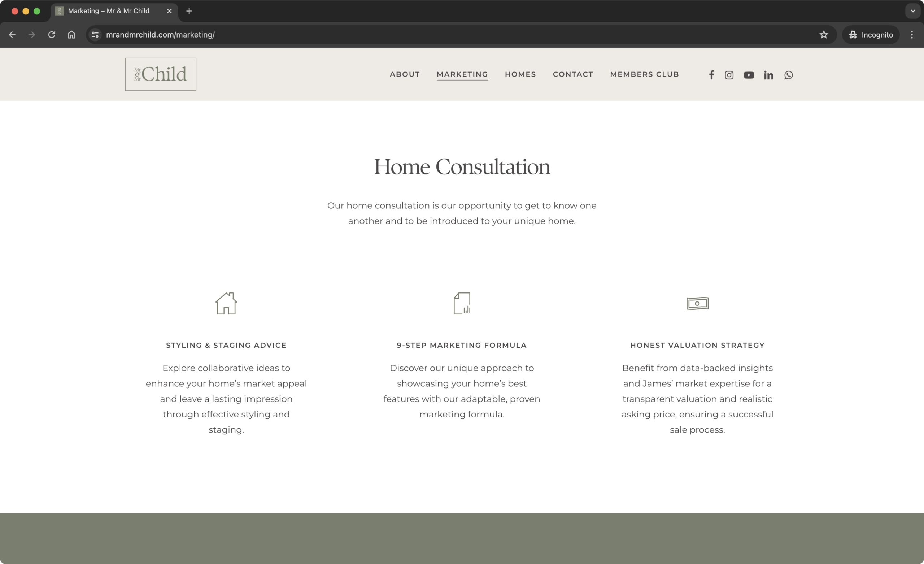Expand the tab search dropdown arrow
The image size is (924, 564).
[913, 11]
